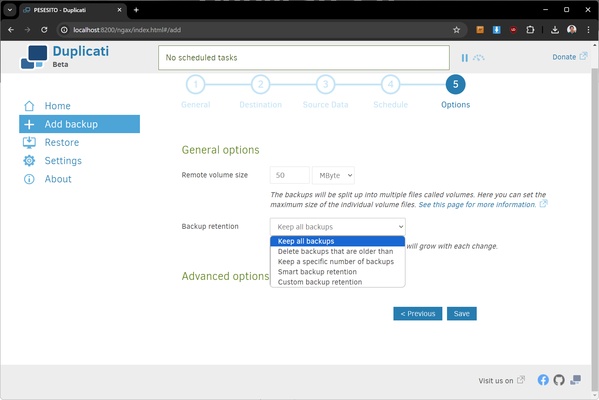Image resolution: width=599 pixels, height=400 pixels.
Task: Click external link icon beside Donate
Action: pyautogui.click(x=583, y=56)
